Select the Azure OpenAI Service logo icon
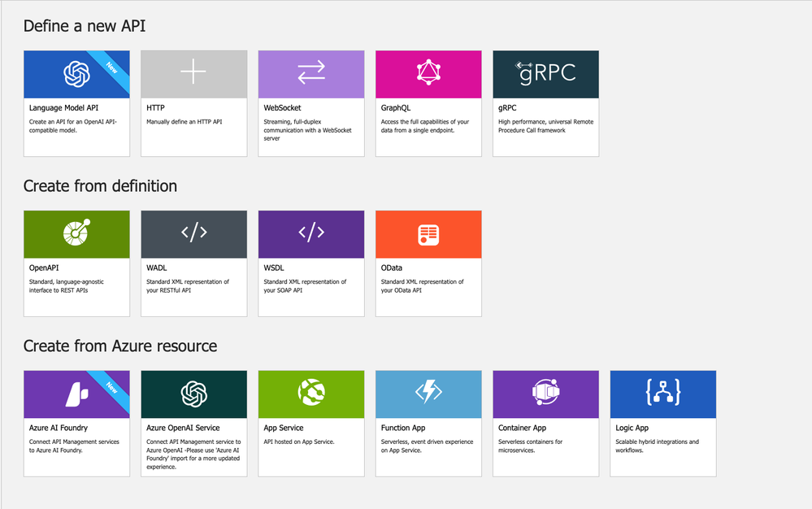The width and height of the screenshot is (812, 509). coord(194,394)
